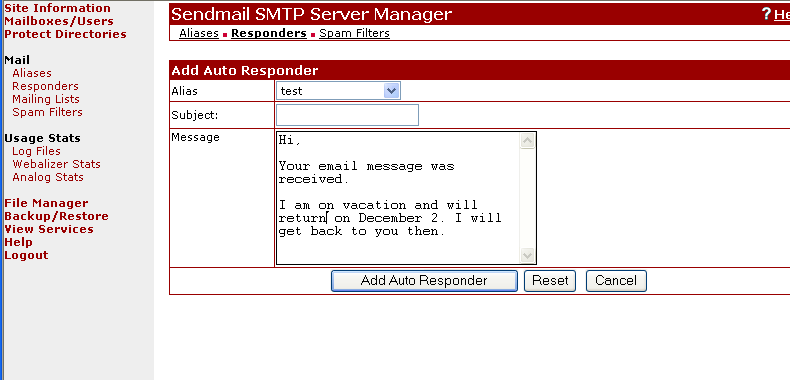Screen dimensions: 790x380
Task: Cancel adding the auto responder
Action: [x=616, y=281]
